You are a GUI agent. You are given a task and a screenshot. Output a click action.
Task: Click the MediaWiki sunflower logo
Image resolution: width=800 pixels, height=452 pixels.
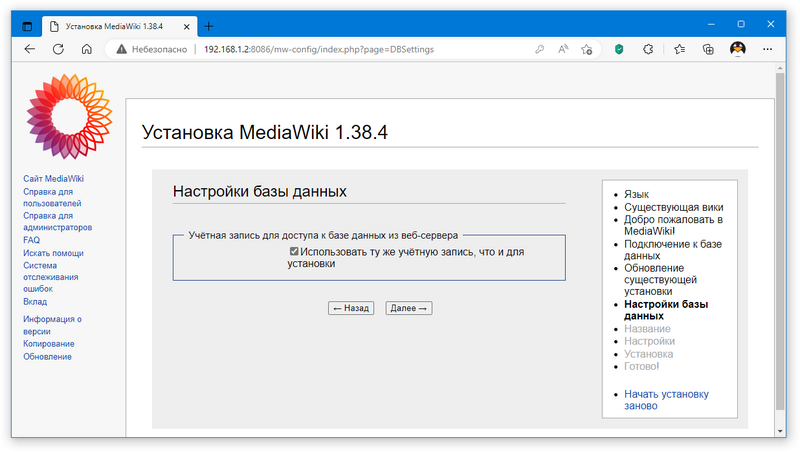[69, 116]
